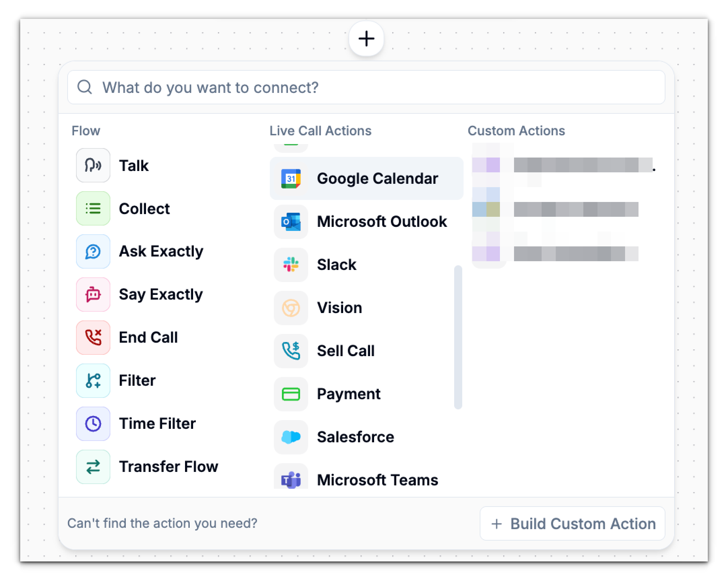728x583 pixels.
Task: Select the Microsoft Outlook icon
Action: [291, 222]
